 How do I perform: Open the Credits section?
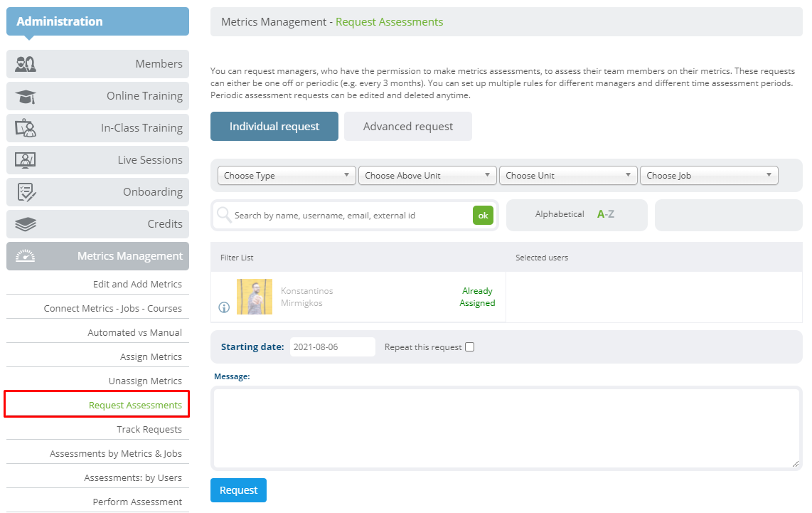[98, 224]
